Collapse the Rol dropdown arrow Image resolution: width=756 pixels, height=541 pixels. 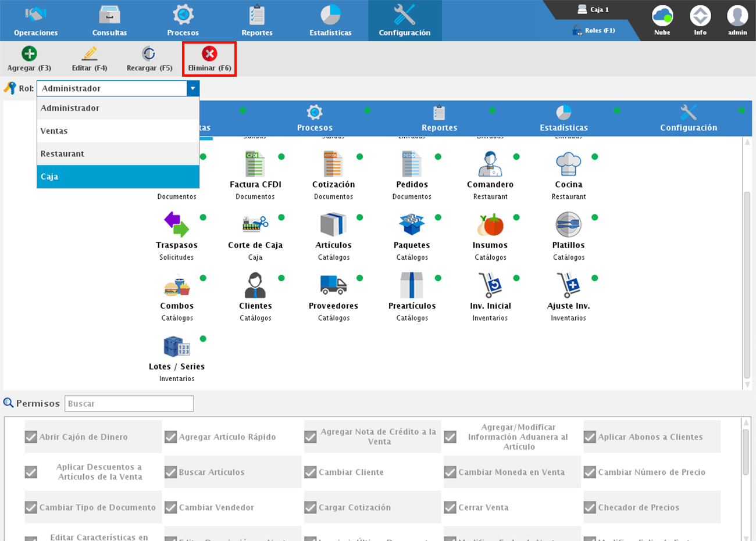[192, 88]
